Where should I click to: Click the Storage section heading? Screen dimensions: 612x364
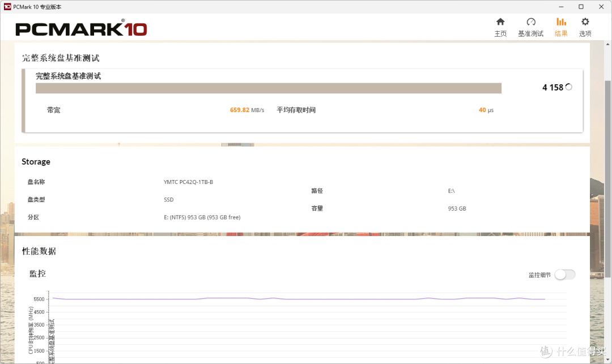click(36, 162)
